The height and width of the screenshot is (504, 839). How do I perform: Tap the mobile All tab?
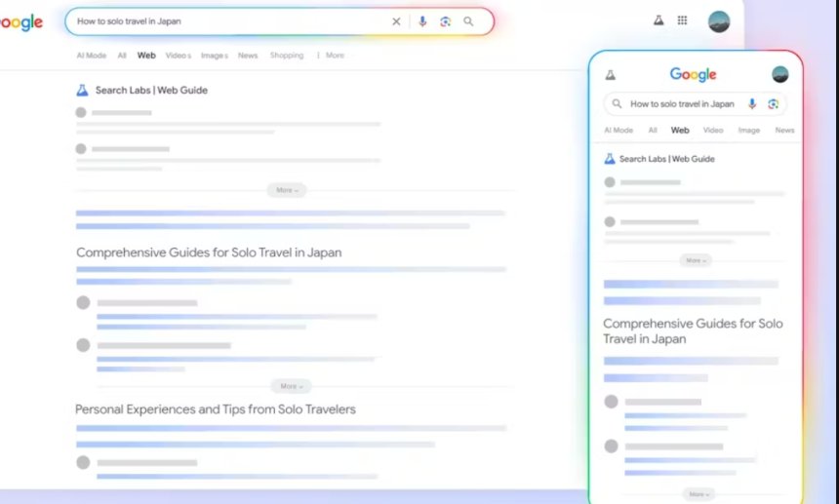pos(653,130)
